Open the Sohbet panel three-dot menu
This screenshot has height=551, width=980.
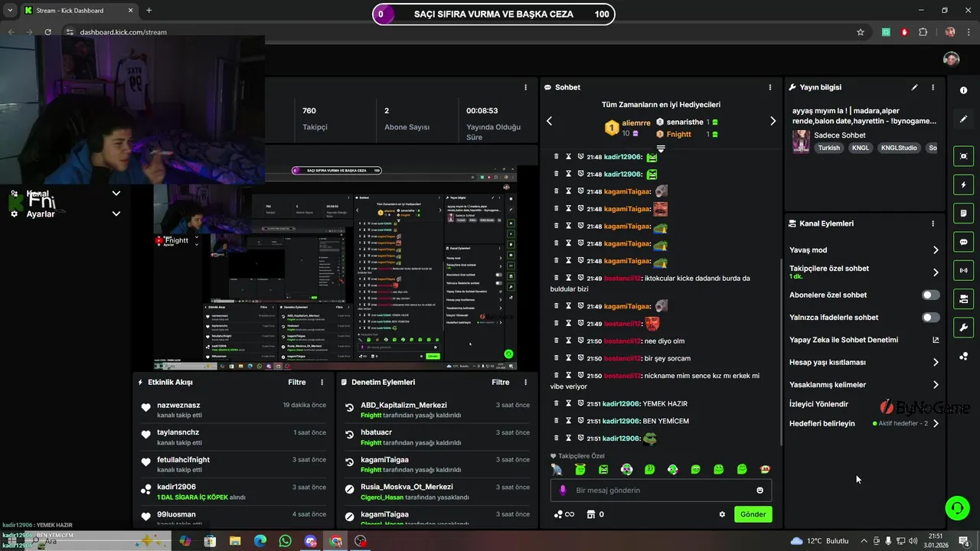(770, 87)
